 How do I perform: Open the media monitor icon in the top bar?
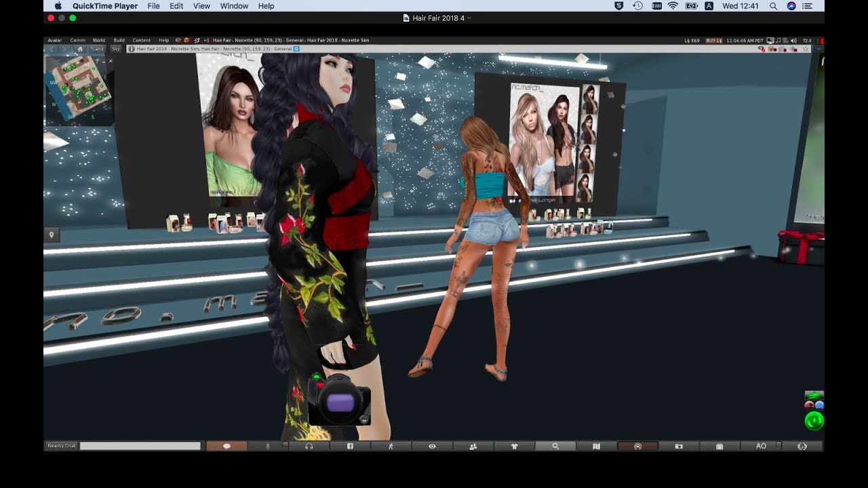[x=770, y=41]
